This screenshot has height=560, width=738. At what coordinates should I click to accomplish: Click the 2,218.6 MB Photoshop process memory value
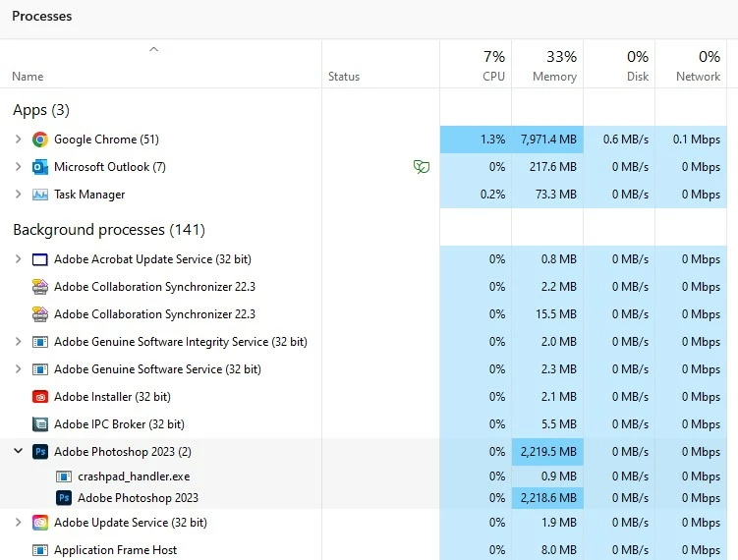coord(548,498)
